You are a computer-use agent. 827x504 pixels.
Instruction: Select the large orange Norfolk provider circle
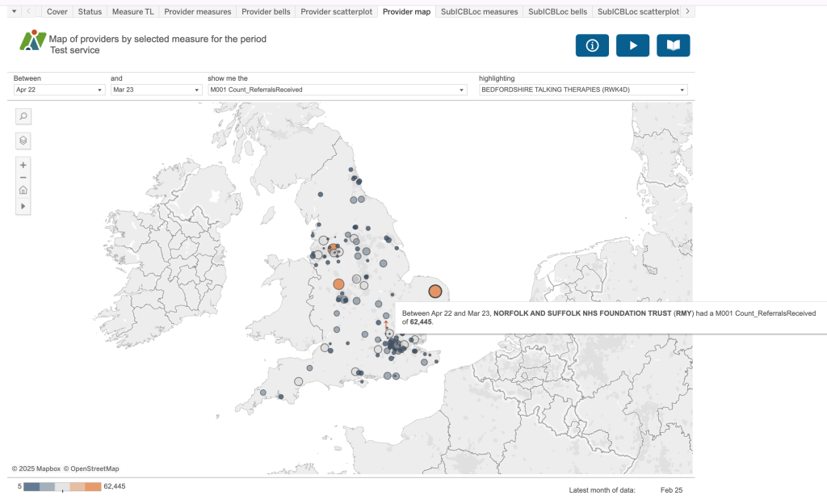434,292
